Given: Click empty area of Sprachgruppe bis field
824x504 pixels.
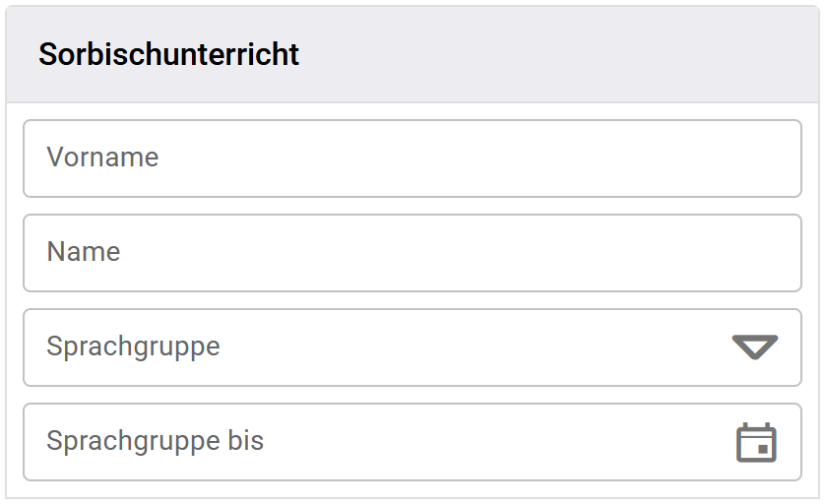Looking at the screenshot, I should pyautogui.click(x=492, y=442).
